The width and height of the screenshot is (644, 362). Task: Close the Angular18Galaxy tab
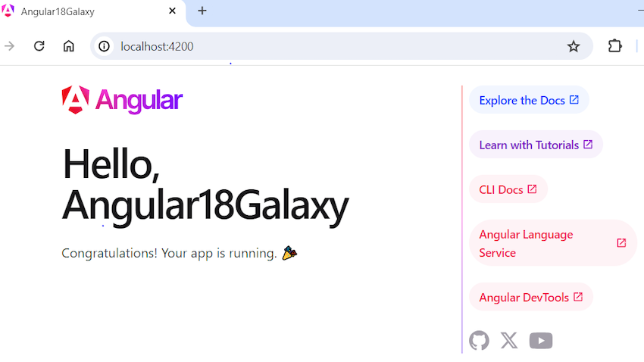(x=173, y=11)
